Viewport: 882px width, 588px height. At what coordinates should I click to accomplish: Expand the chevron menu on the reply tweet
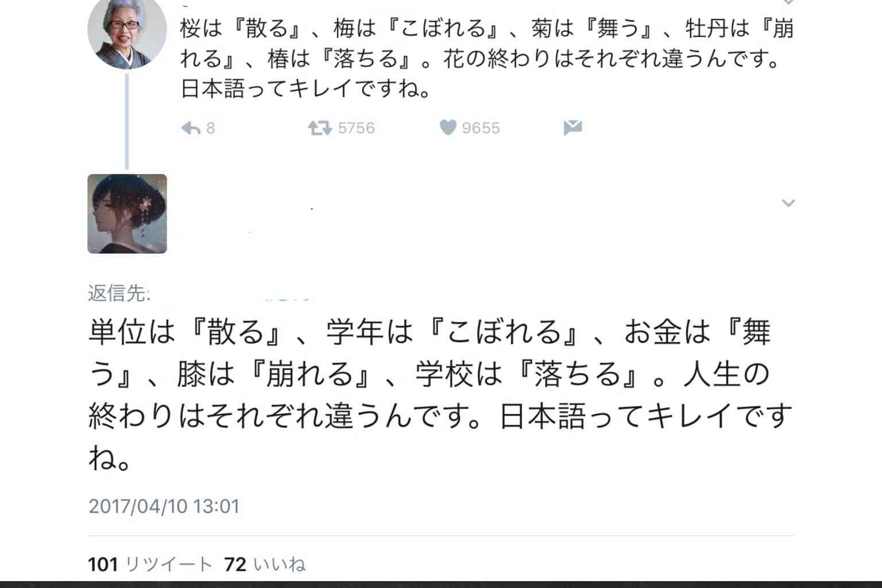(788, 203)
